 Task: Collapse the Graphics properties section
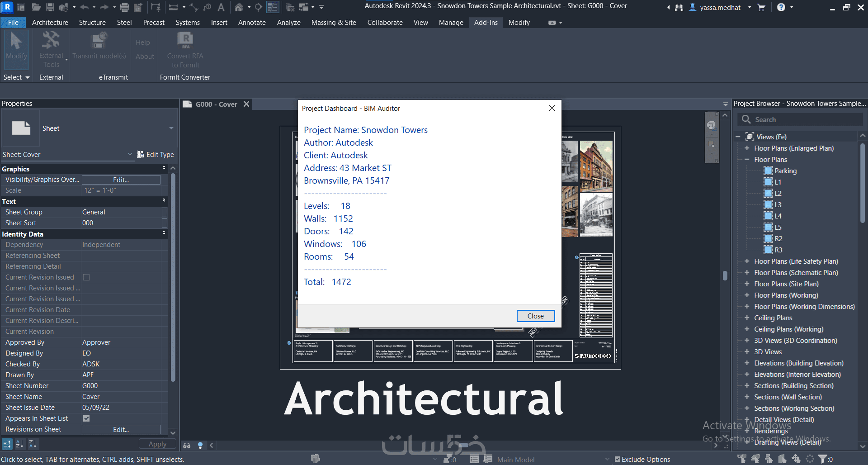(x=164, y=168)
